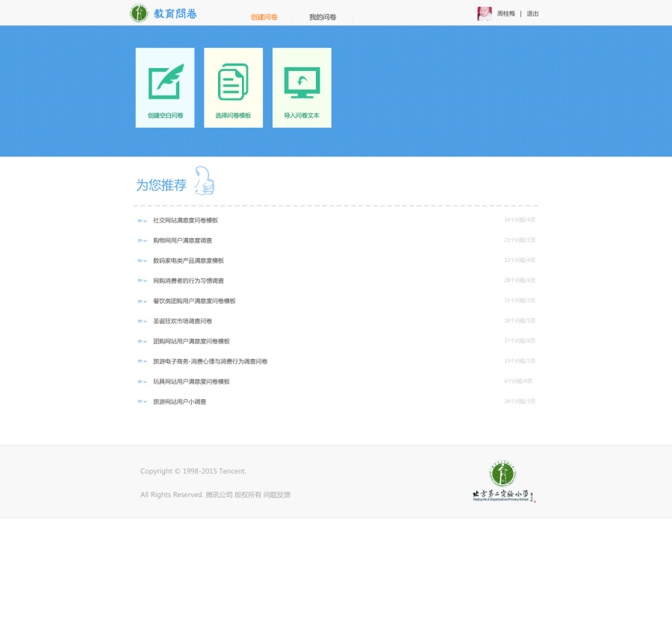
Task: Click bullet icon beside 玩具网站用户满意度问卷模板
Action: tap(143, 381)
